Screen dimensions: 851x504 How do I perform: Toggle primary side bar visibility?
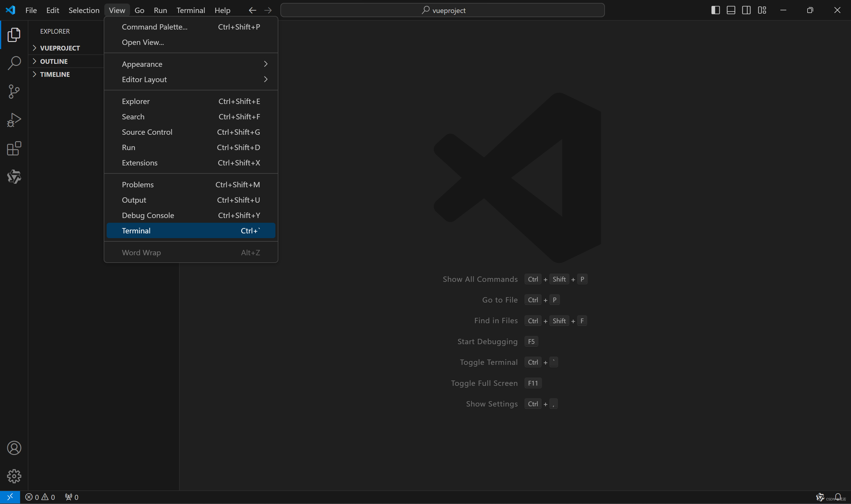tap(715, 10)
